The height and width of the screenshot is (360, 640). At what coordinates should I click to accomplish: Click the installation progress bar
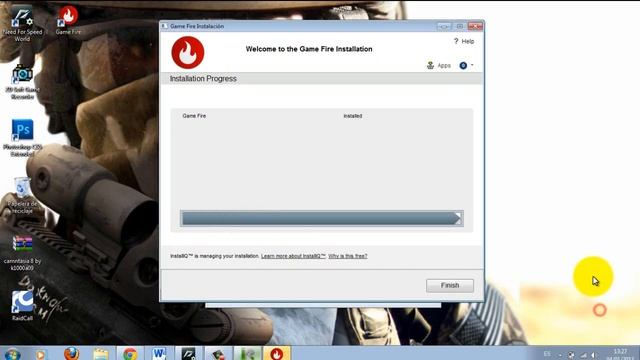pos(322,218)
